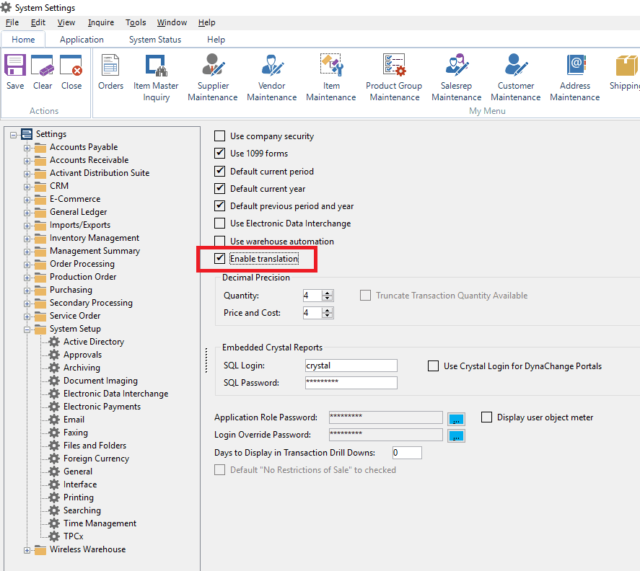Open Foreign Currency settings
Viewport: 640px width, 571px height.
96,458
